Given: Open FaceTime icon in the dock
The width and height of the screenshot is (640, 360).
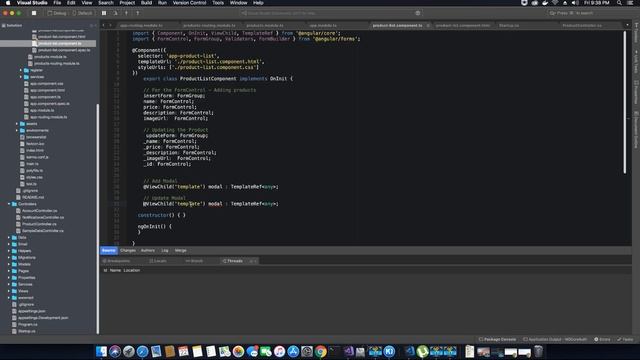Looking at the screenshot, I should [266, 351].
